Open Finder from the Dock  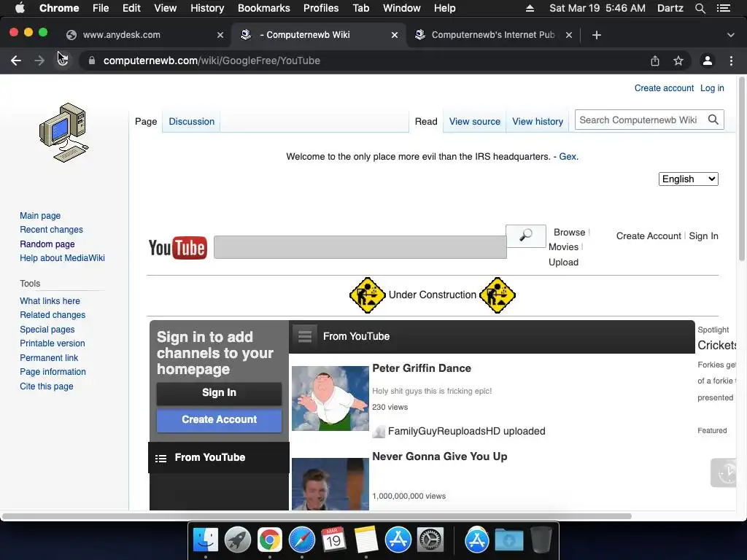tap(206, 540)
